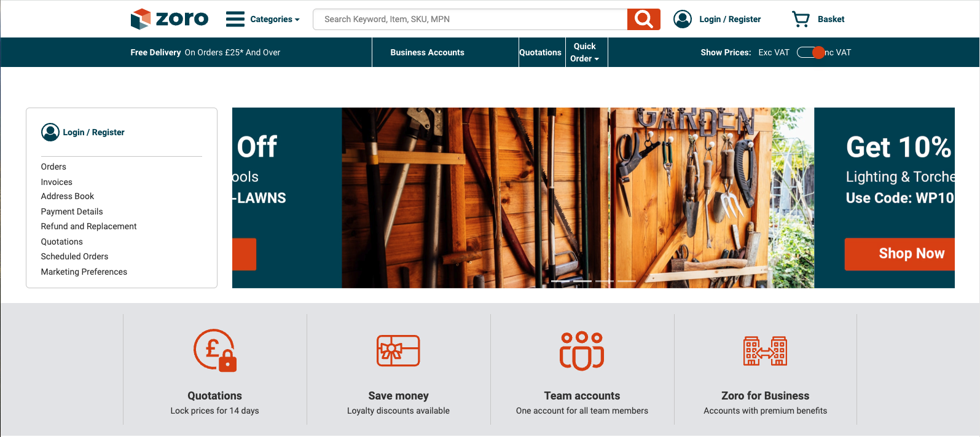Open the hamburger Categories menu icon
Viewport: 980px width, 437px height.
pyautogui.click(x=235, y=19)
